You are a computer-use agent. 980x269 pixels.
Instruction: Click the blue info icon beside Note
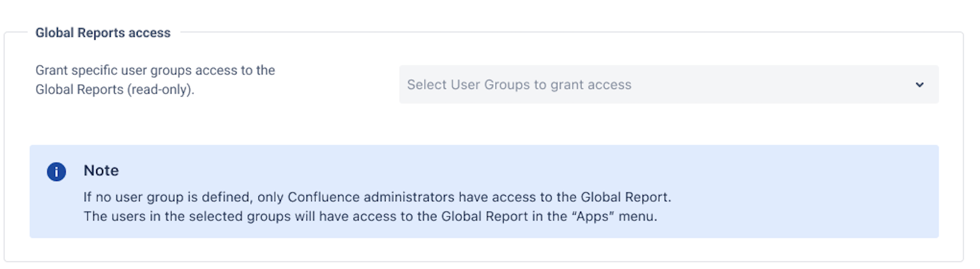tap(56, 172)
